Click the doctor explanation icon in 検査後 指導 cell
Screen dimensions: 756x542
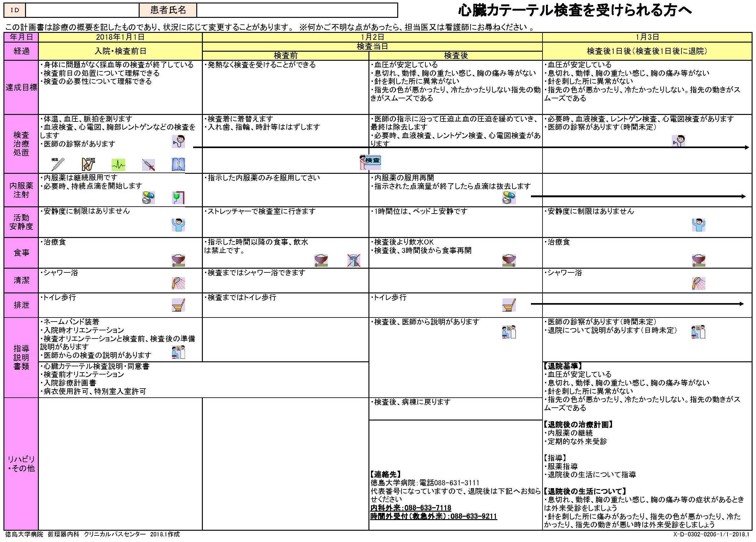509,332
